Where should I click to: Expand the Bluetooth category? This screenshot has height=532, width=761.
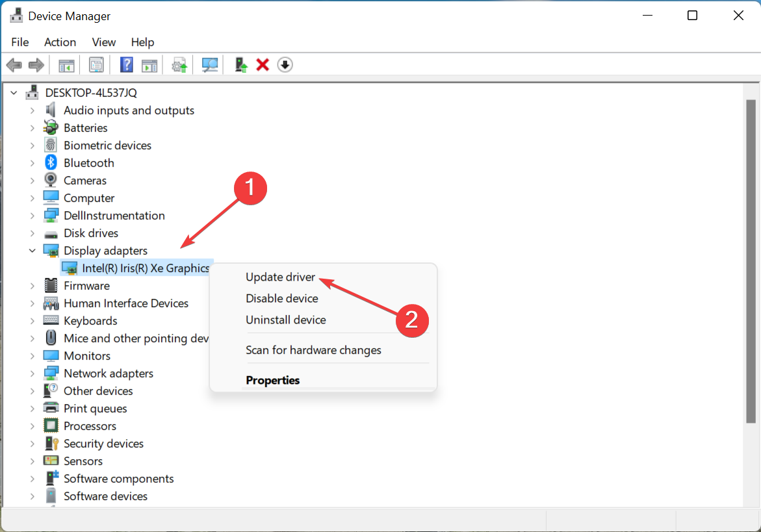(32, 163)
